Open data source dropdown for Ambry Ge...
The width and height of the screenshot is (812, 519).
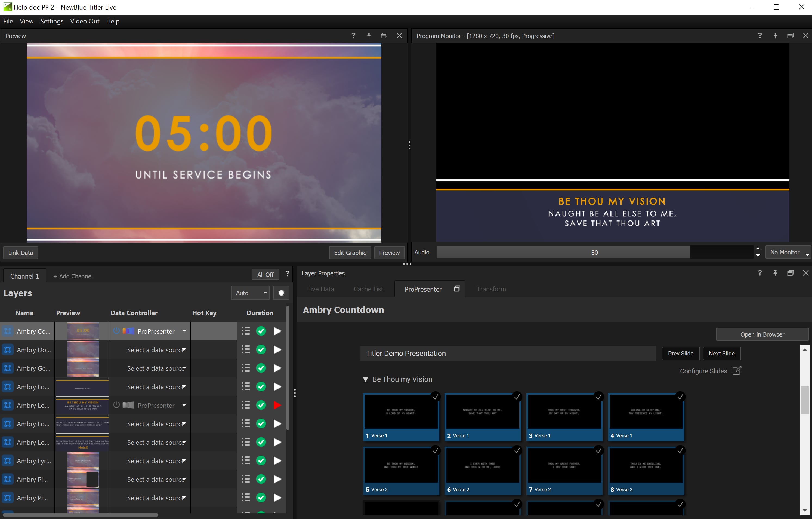tap(184, 368)
